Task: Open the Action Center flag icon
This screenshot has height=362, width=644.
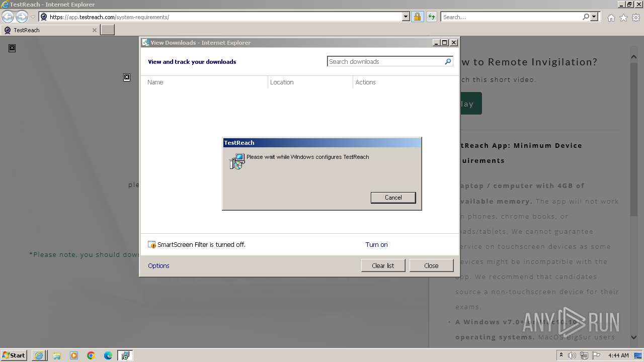Action: point(596,355)
